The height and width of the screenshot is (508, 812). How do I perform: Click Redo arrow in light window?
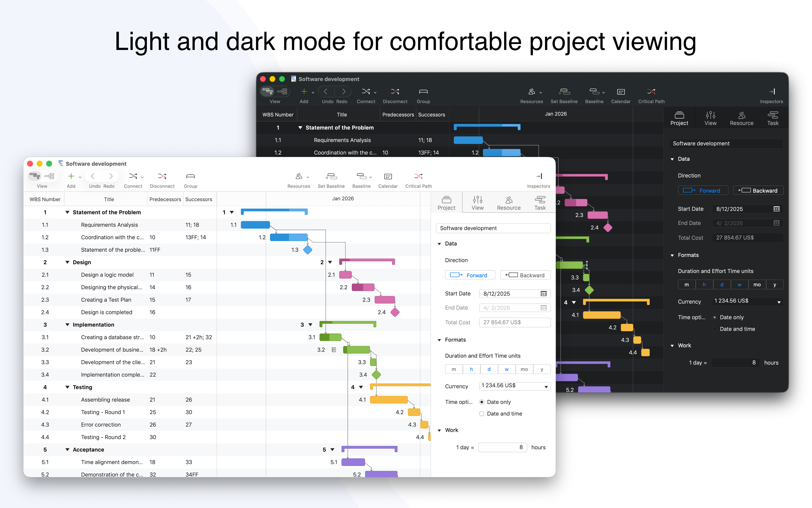click(x=111, y=176)
